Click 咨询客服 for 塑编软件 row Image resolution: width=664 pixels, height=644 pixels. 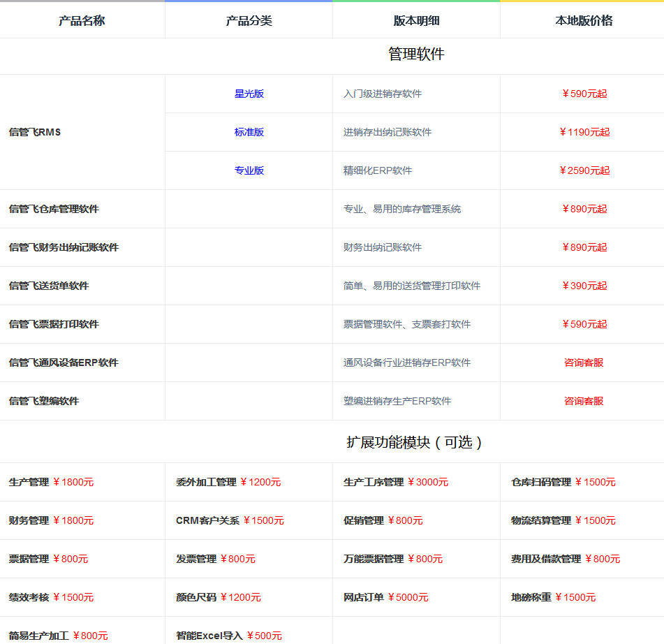tap(584, 401)
